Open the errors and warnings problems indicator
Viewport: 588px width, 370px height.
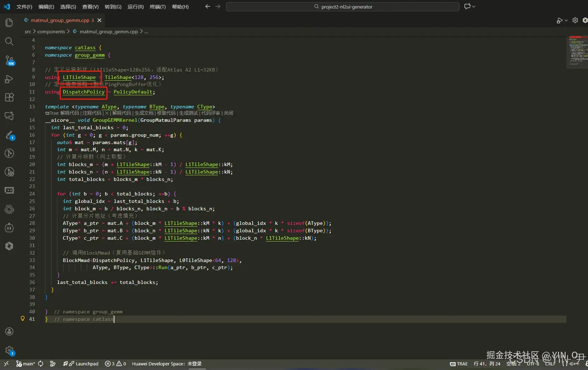[115, 364]
